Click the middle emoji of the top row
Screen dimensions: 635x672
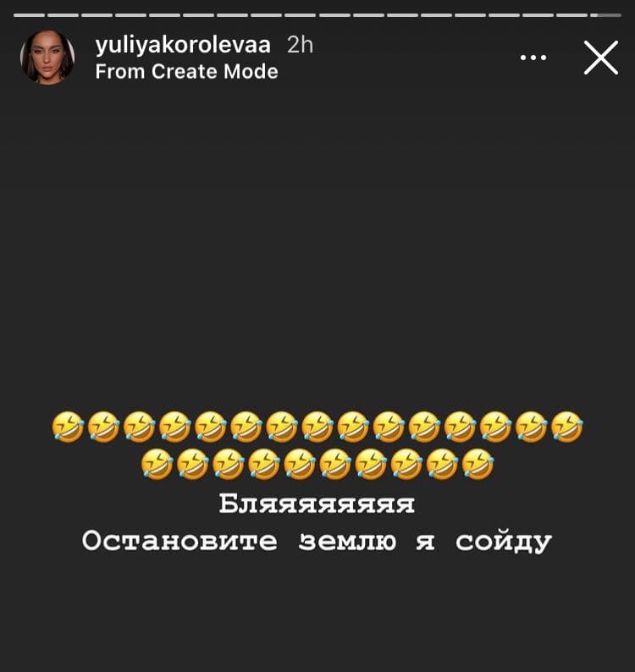(317, 427)
